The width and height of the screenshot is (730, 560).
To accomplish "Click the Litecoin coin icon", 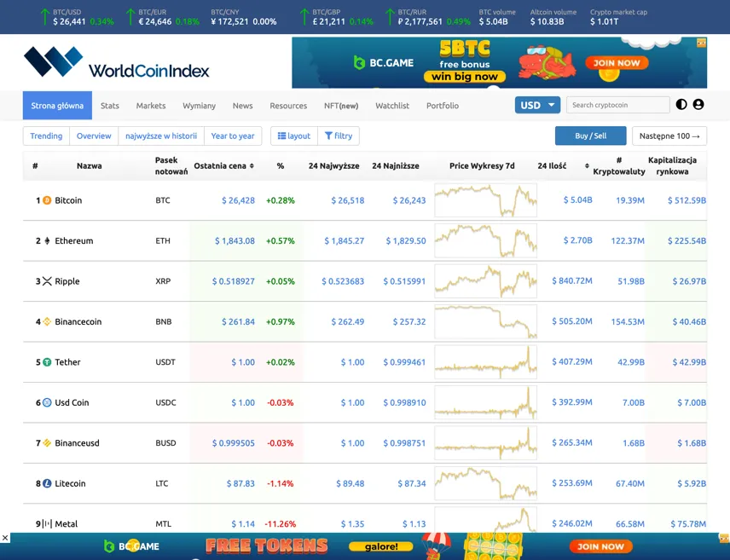I will [x=47, y=483].
